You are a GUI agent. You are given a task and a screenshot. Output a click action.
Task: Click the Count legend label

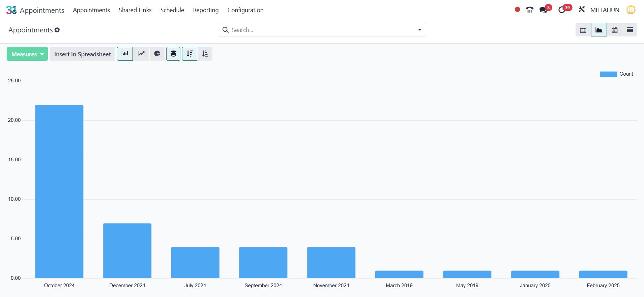[x=626, y=74]
